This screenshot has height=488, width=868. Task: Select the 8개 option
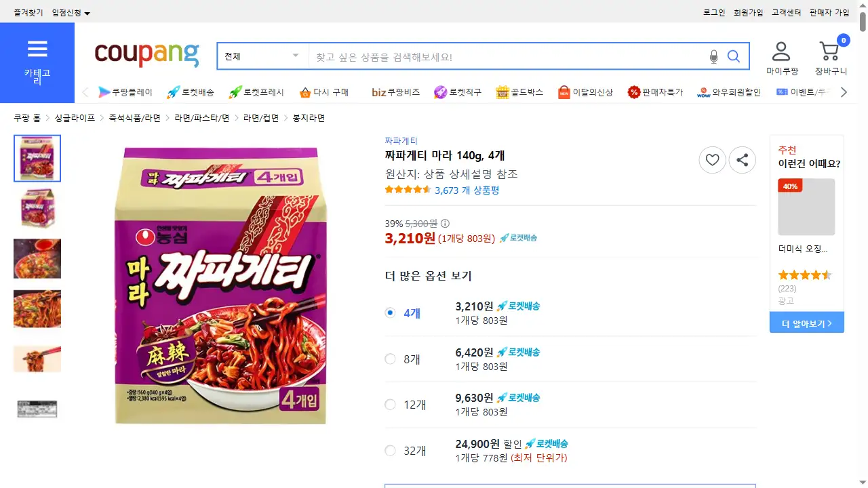coord(390,359)
